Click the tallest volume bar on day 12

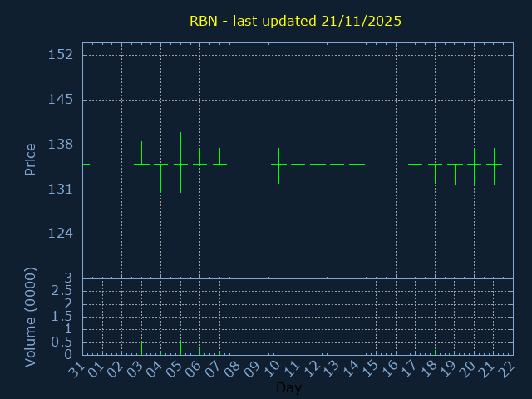(318, 320)
